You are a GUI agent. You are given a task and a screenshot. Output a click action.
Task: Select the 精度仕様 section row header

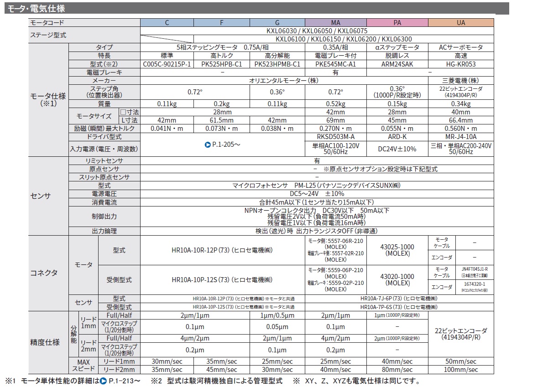click(44, 342)
